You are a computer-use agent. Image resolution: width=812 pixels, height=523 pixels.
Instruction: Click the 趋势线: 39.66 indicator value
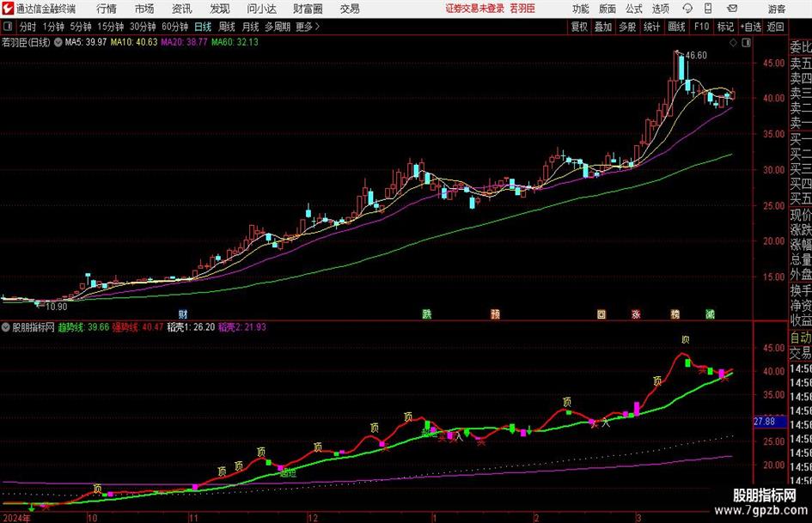(x=83, y=327)
